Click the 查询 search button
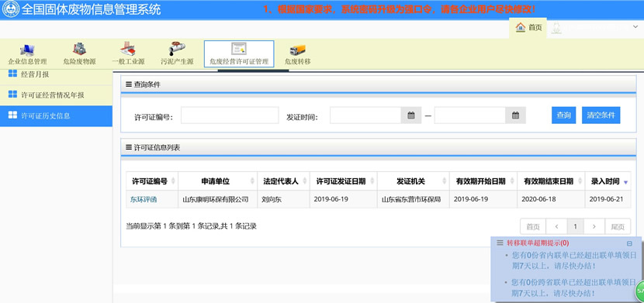 click(563, 115)
